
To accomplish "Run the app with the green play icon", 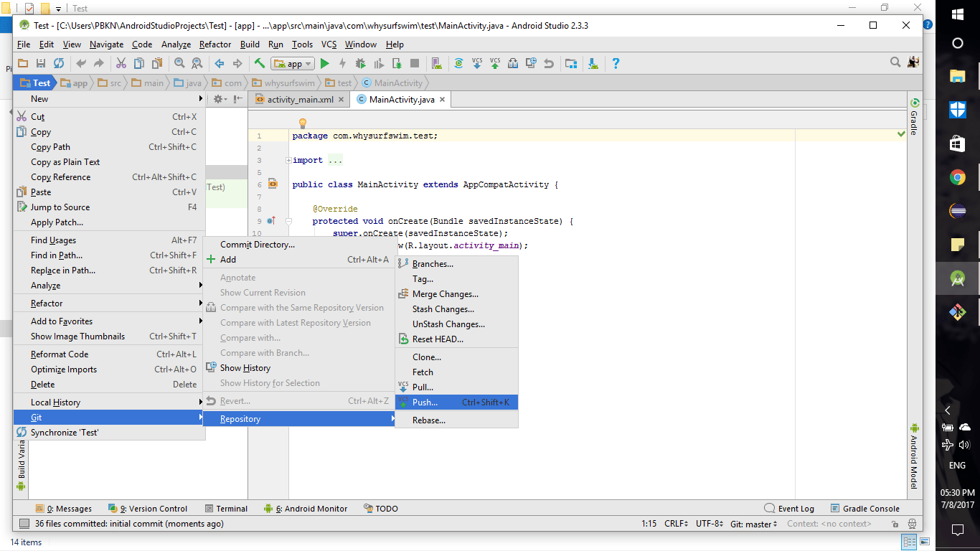I will tap(325, 63).
